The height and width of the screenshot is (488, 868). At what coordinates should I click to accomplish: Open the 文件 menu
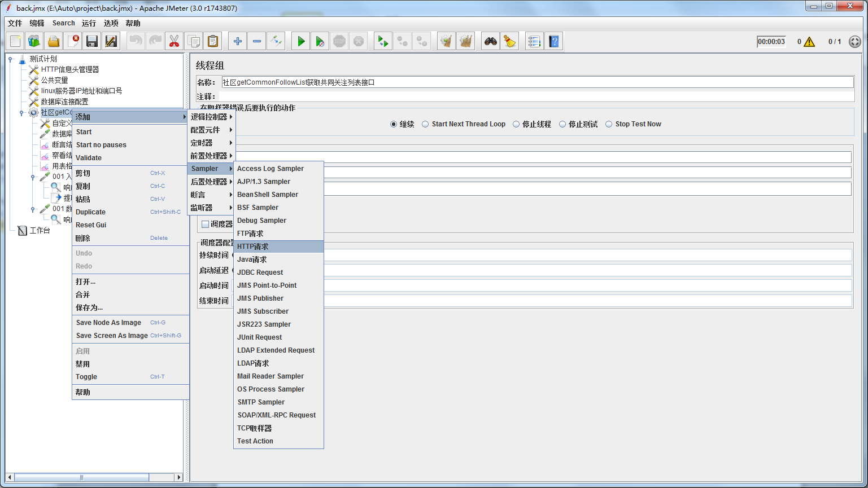coord(15,23)
